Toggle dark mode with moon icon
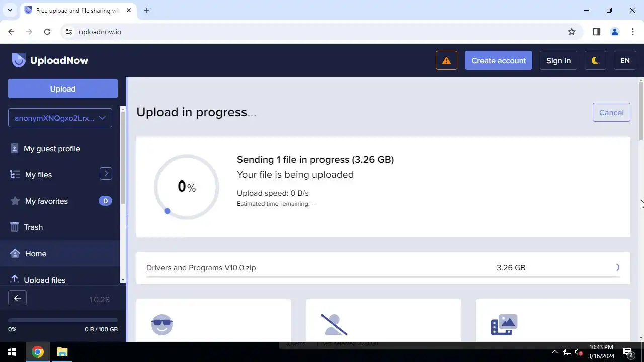 tap(595, 60)
